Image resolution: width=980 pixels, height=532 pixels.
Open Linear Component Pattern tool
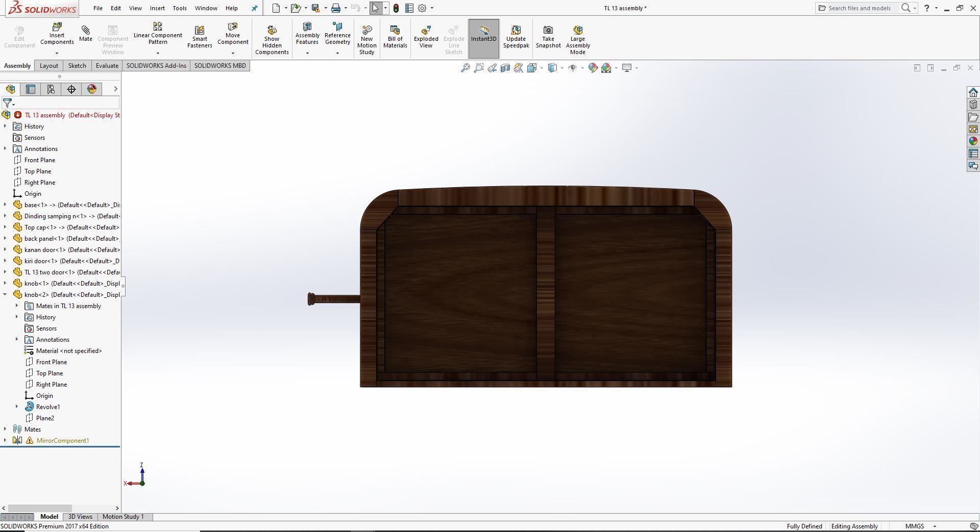click(x=158, y=34)
